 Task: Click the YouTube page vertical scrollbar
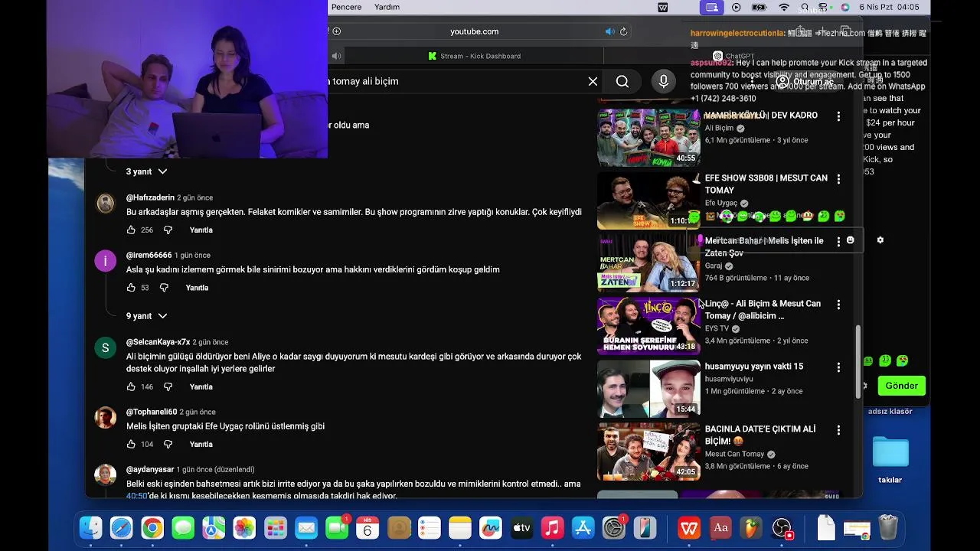(x=857, y=361)
